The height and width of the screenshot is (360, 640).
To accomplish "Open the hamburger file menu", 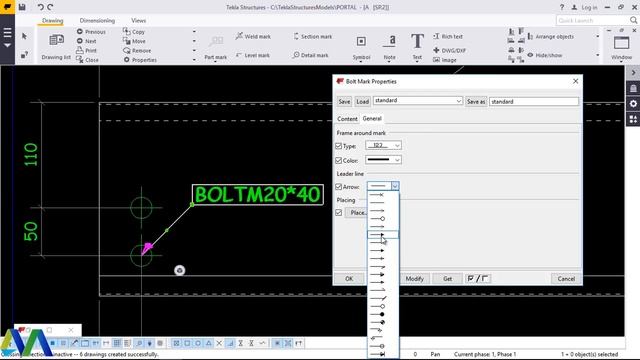I will point(7,33).
